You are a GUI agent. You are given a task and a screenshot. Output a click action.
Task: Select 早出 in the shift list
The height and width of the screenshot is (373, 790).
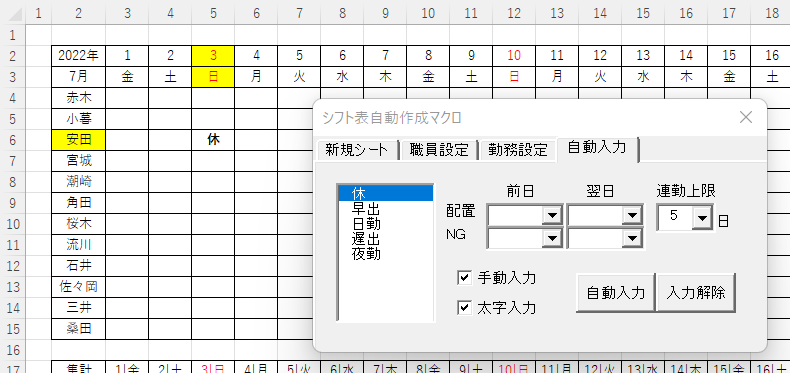click(x=386, y=209)
